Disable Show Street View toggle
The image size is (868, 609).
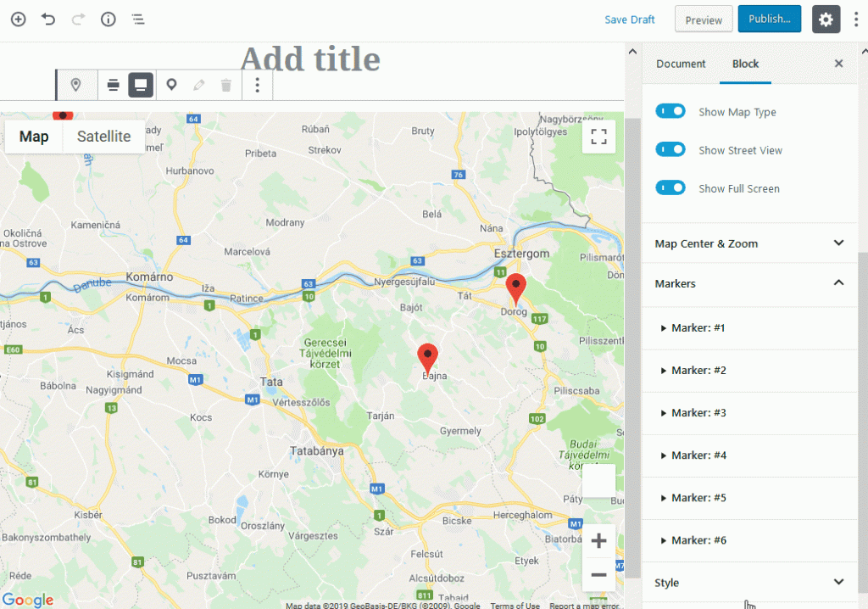[x=670, y=149]
